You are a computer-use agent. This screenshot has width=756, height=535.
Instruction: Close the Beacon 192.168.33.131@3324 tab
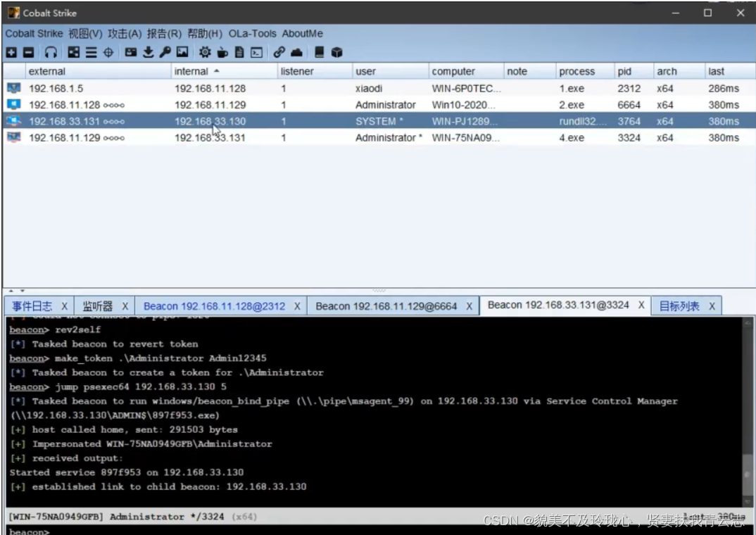pyautogui.click(x=641, y=305)
